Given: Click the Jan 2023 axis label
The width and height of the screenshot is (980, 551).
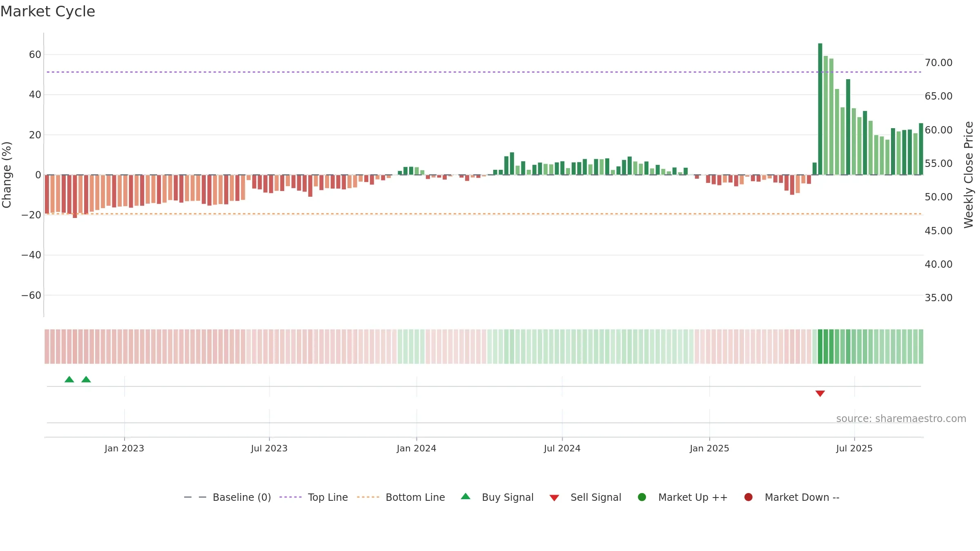Looking at the screenshot, I should 124,449.
